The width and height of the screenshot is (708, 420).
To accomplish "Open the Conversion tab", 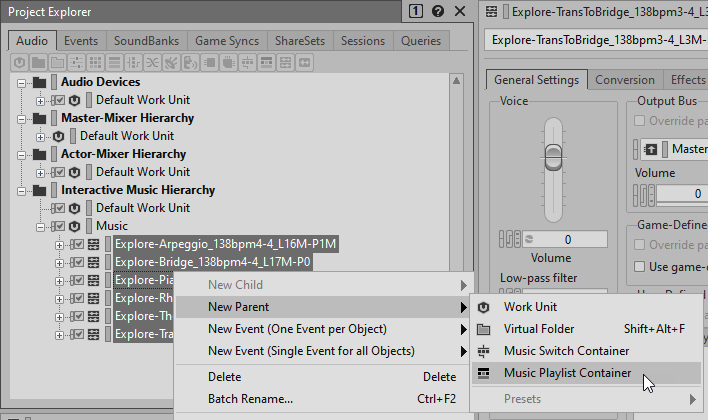I will click(x=625, y=80).
